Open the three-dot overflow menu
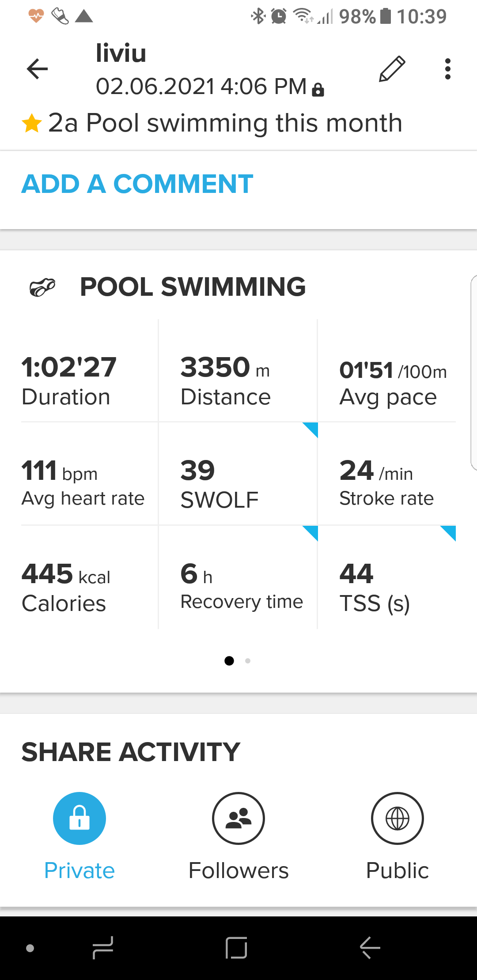477x980 pixels. 447,69
